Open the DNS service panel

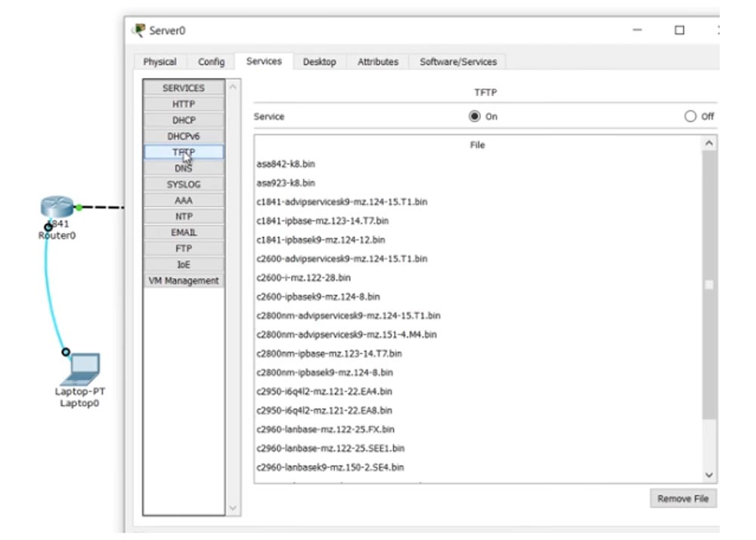point(184,167)
